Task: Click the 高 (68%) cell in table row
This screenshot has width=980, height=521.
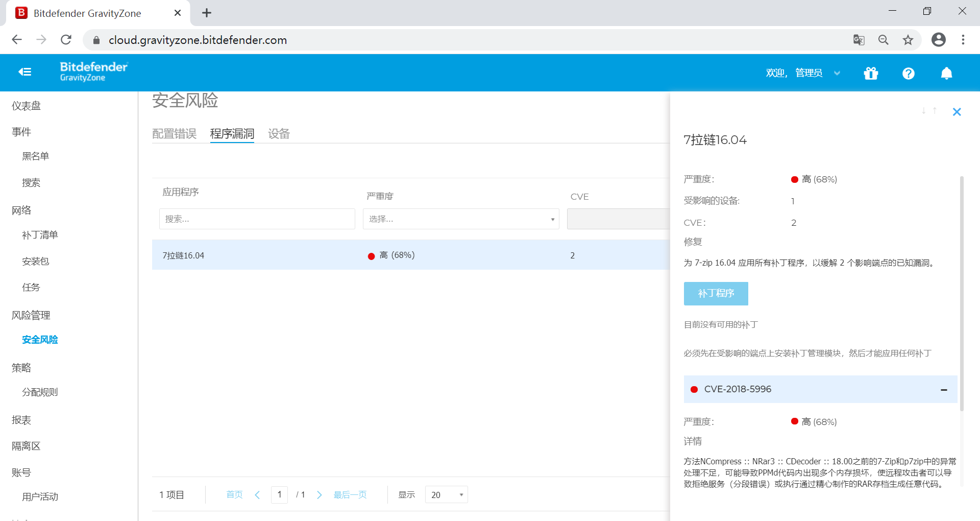Action: [x=391, y=255]
